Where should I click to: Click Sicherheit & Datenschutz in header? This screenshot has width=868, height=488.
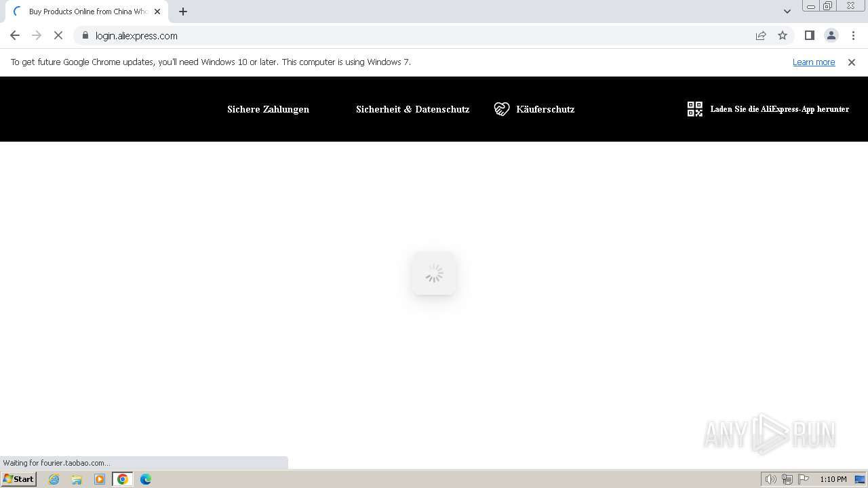(412, 109)
